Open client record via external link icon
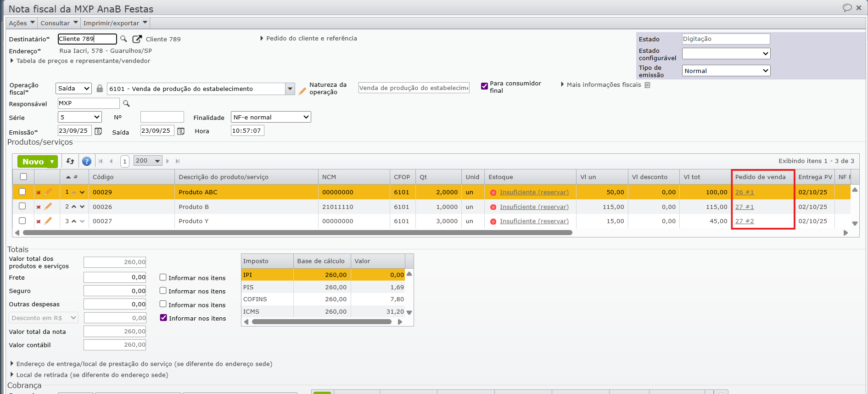868x394 pixels. pos(137,39)
